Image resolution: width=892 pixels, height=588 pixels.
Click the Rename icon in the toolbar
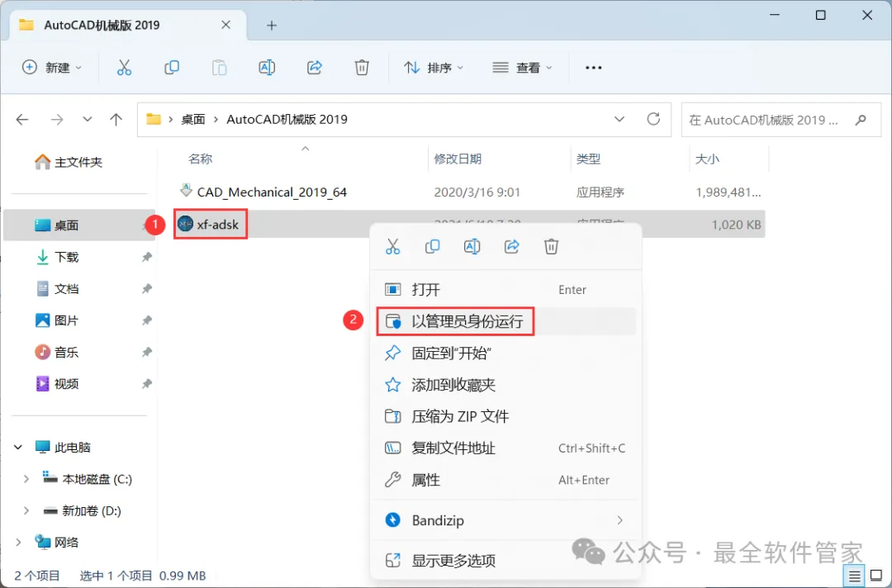pyautogui.click(x=267, y=68)
